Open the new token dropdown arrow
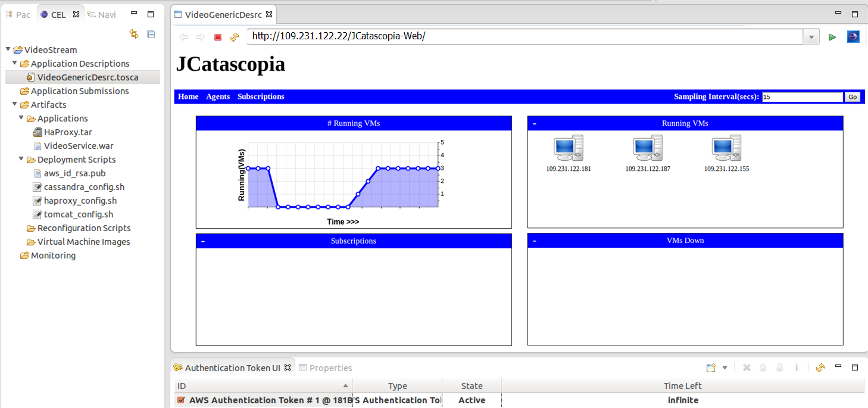 [725, 367]
